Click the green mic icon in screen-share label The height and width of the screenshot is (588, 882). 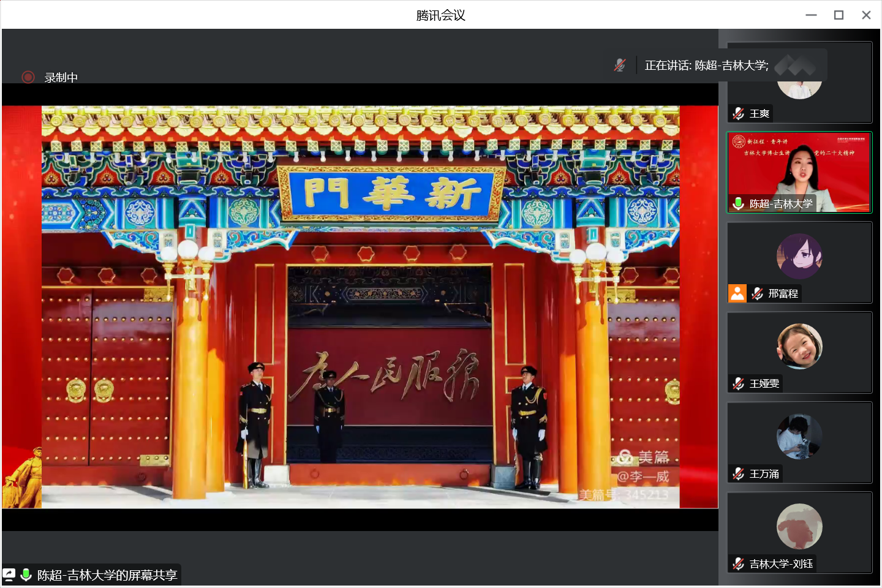tap(26, 575)
